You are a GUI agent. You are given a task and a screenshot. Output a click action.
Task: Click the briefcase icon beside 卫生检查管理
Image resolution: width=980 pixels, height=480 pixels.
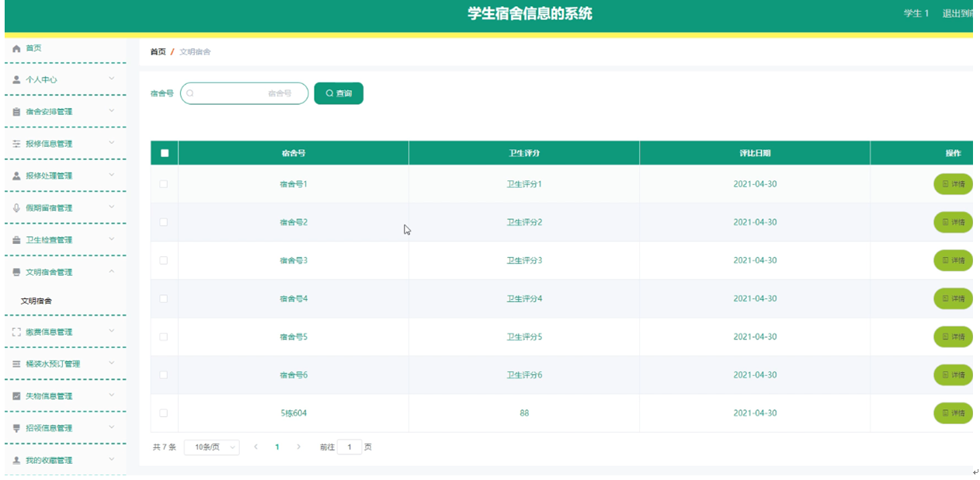17,240
